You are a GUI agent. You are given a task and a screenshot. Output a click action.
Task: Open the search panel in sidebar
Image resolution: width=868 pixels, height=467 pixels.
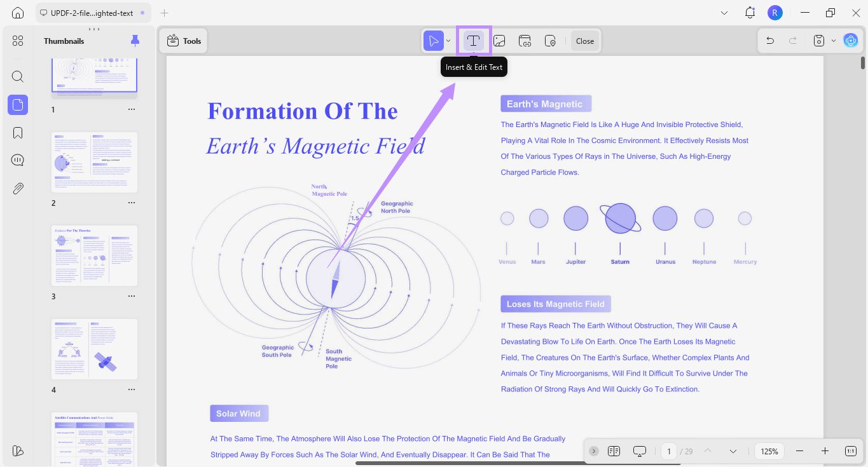(18, 77)
